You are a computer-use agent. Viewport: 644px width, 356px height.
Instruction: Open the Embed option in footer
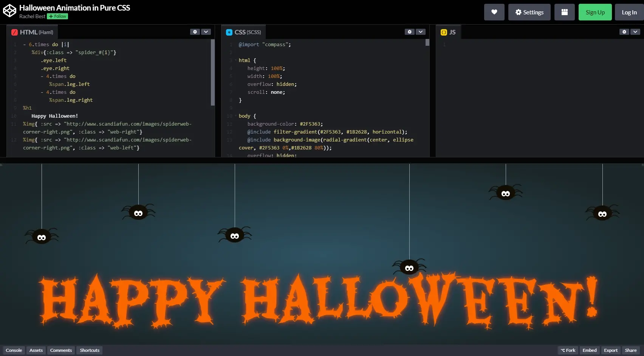pos(589,350)
